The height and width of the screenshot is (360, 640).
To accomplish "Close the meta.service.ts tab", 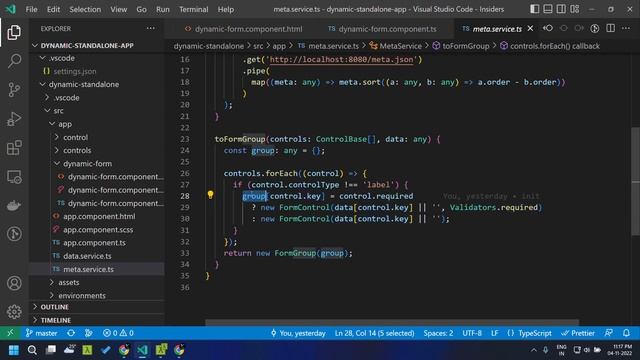I will (x=530, y=28).
